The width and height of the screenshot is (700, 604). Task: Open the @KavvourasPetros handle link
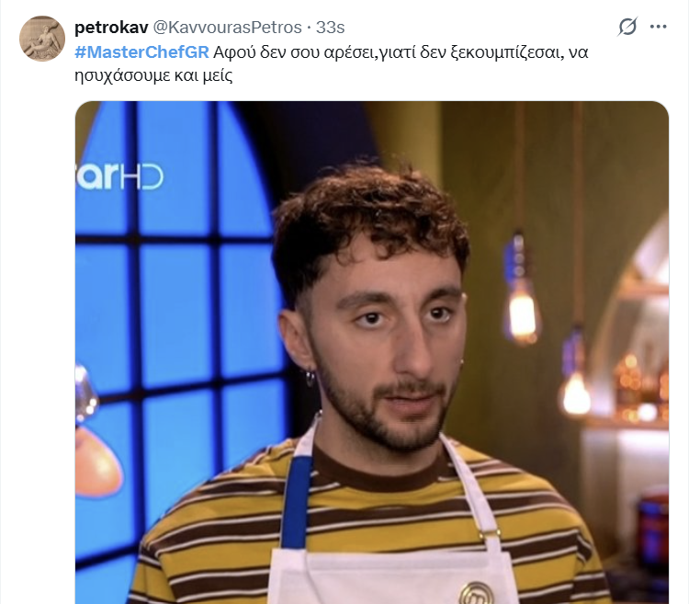coord(228,28)
